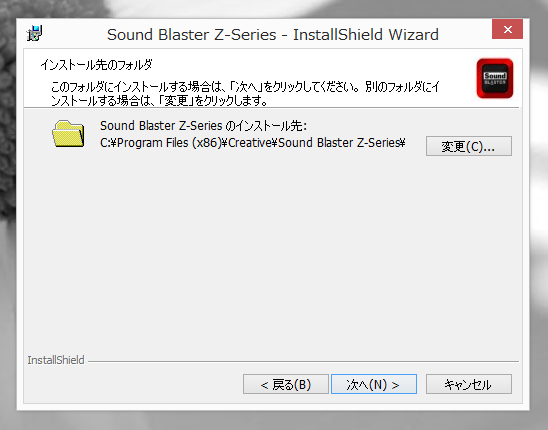Click the desktop wallpaper above the dialog
The image size is (548, 430).
point(273,8)
